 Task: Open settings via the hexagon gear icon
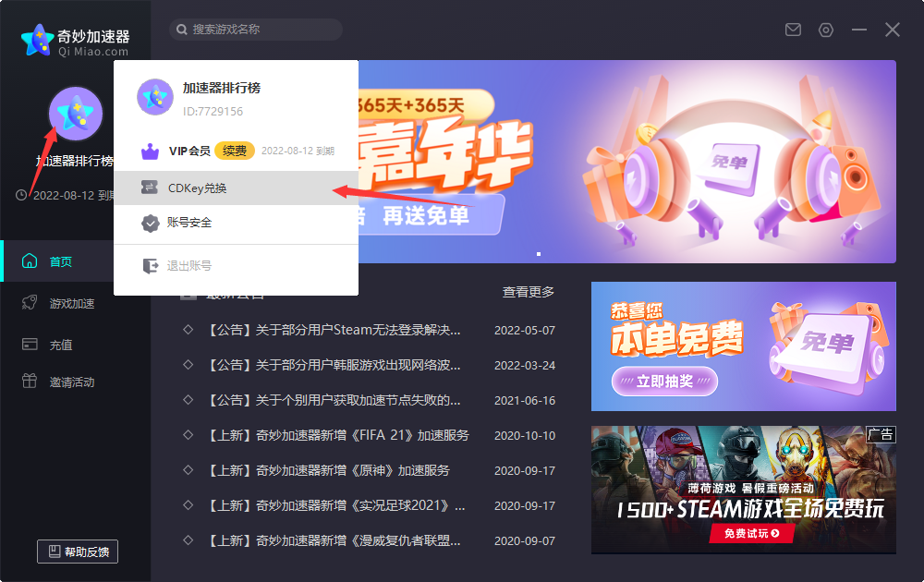825,30
